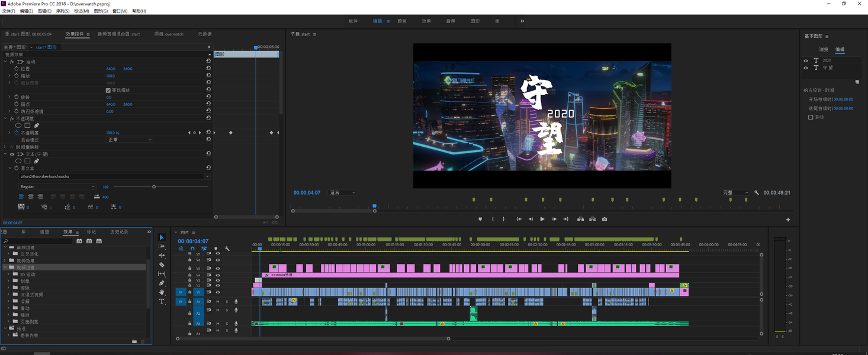Open the 适合 zoom level dropdown
Image resolution: width=868 pixels, height=355 pixels.
[343, 192]
